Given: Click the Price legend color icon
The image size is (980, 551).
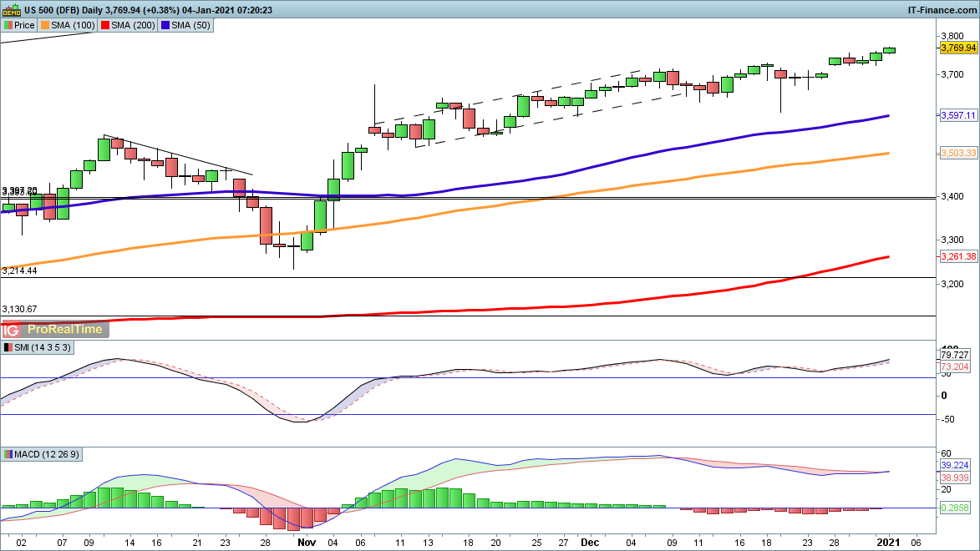Looking at the screenshot, I should pos(8,26).
